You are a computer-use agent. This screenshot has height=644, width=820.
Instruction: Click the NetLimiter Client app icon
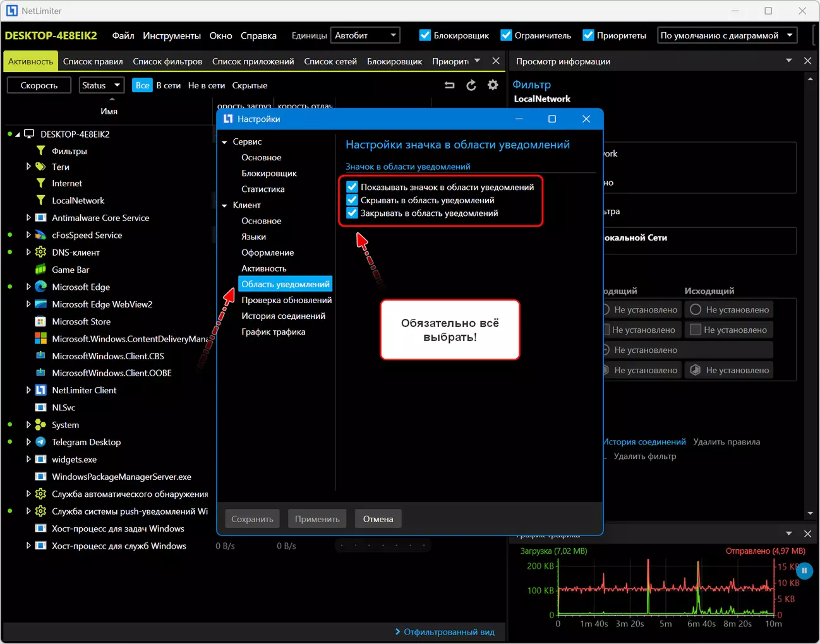(41, 390)
